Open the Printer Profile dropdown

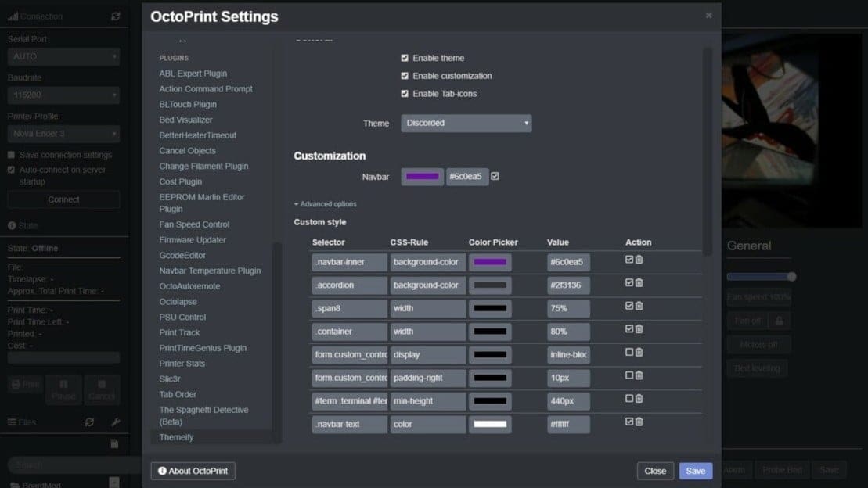coord(63,134)
